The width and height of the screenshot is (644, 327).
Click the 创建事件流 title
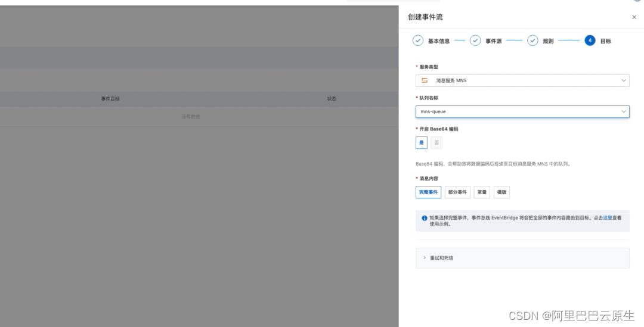point(425,17)
